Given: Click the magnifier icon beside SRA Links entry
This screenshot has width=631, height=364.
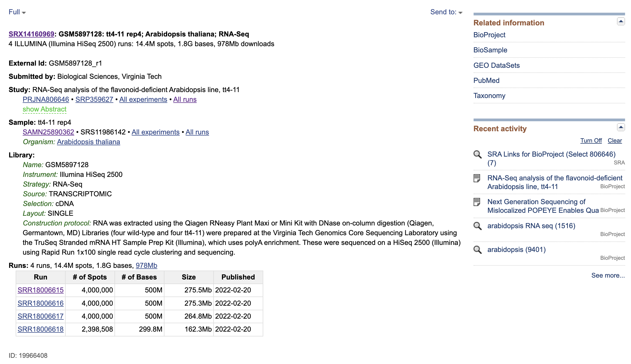Looking at the screenshot, I should pos(477,154).
